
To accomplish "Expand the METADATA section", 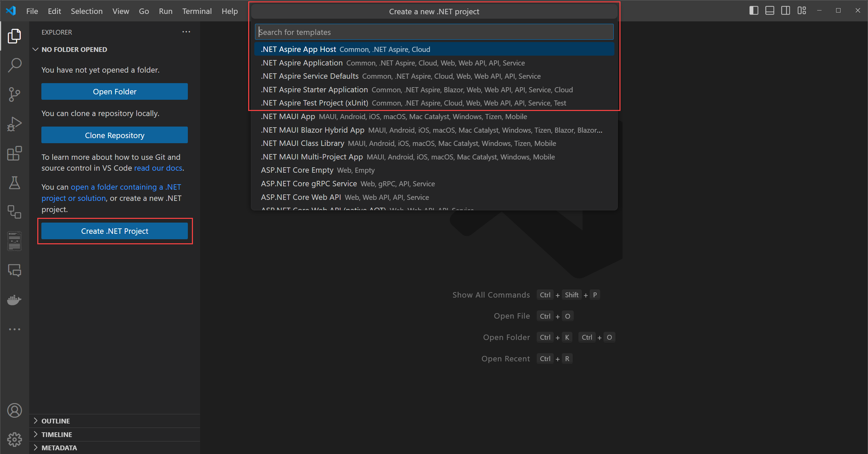I will click(115, 448).
